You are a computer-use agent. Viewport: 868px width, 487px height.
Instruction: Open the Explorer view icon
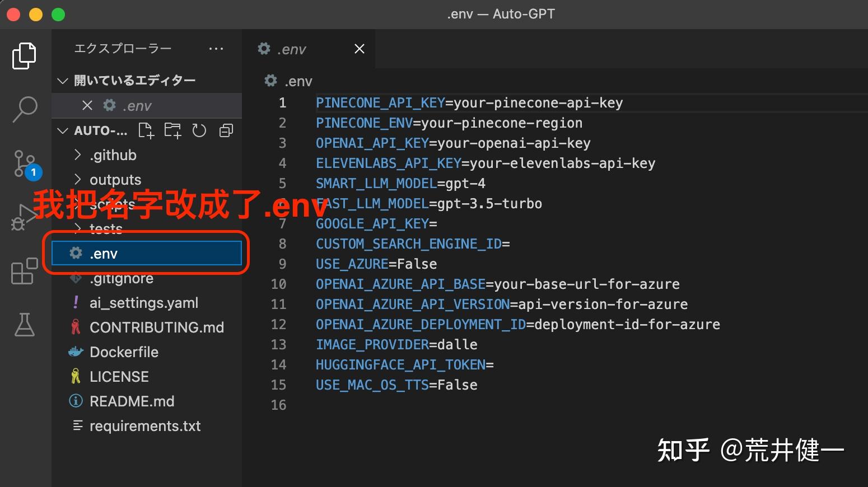(x=24, y=55)
